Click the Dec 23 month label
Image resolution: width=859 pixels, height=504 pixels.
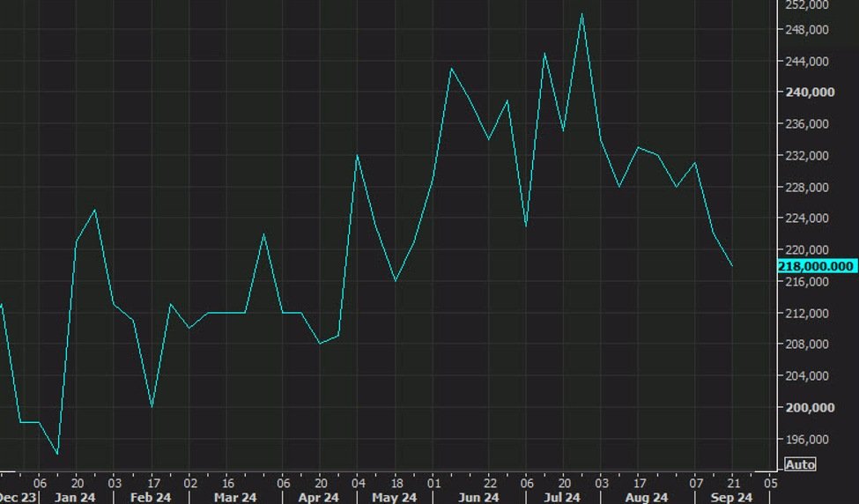click(14, 498)
